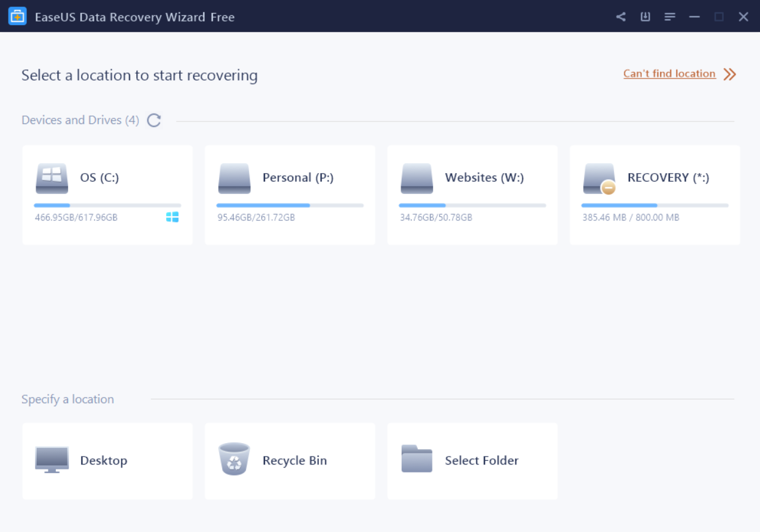Click the Desktop monitor icon
This screenshot has width=760, height=532.
pyautogui.click(x=52, y=460)
